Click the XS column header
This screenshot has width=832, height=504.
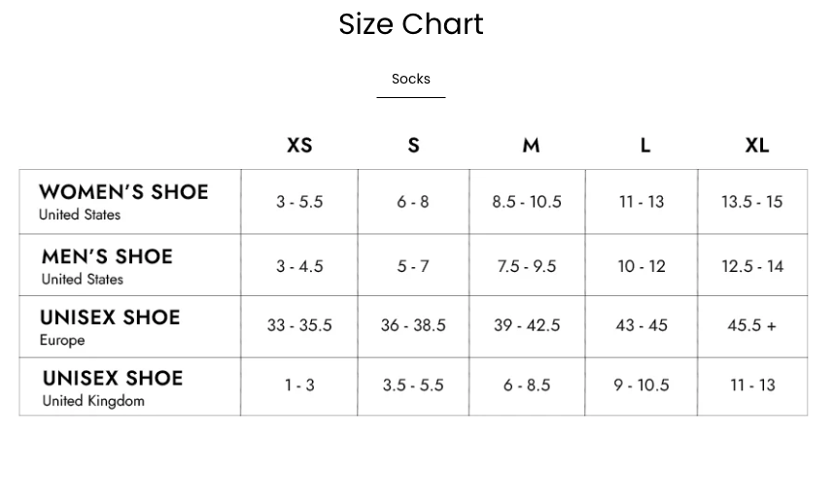click(x=299, y=146)
